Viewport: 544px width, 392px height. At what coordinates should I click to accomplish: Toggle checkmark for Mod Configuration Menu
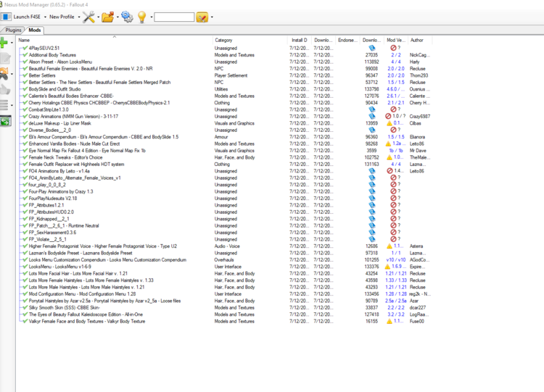[25, 294]
